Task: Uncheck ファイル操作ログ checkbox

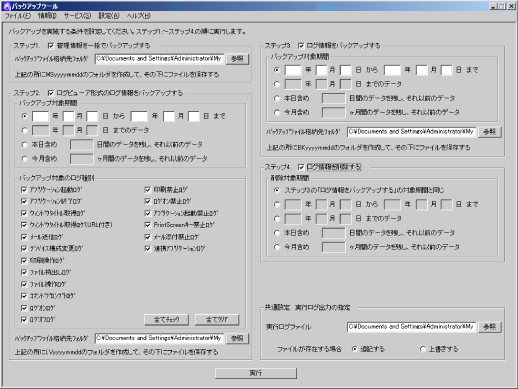Action: point(24,284)
